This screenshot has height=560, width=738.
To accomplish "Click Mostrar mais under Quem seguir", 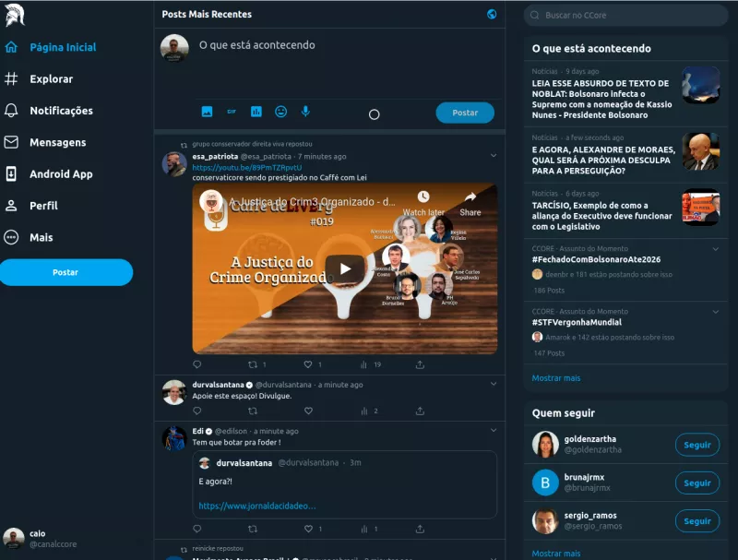I will (556, 554).
